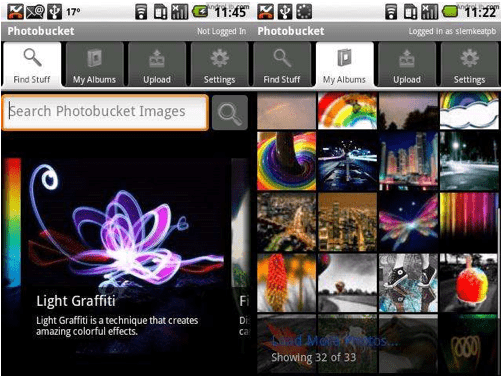Open the highway light trails thumbnail

click(x=347, y=161)
